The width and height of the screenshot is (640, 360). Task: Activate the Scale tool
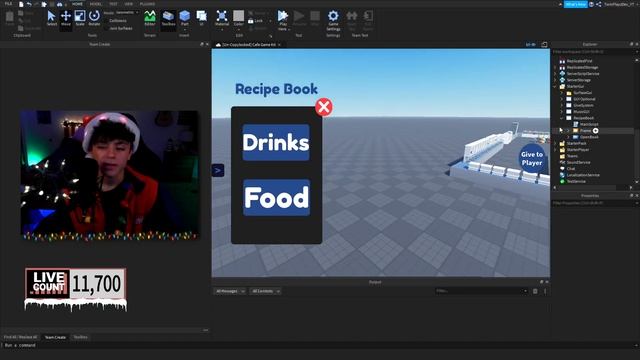click(80, 19)
